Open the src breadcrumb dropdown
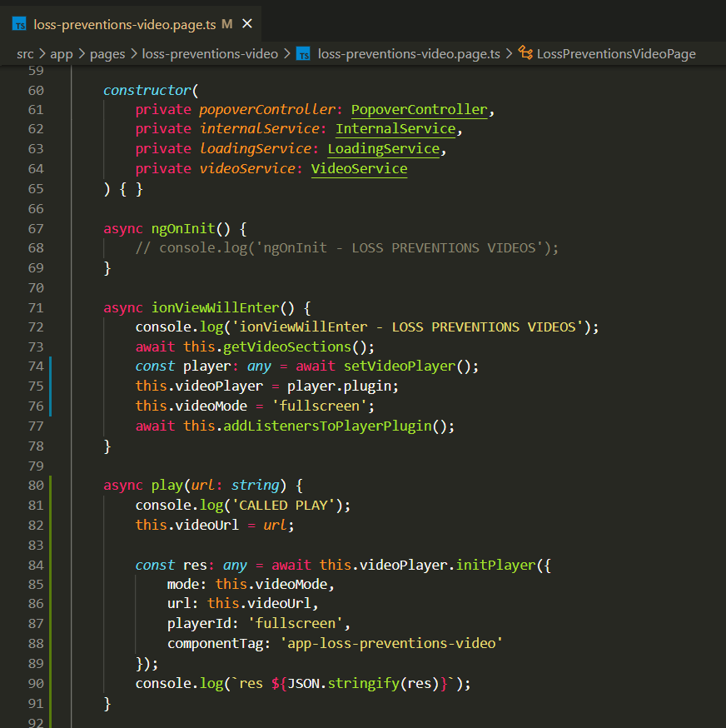 click(25, 52)
